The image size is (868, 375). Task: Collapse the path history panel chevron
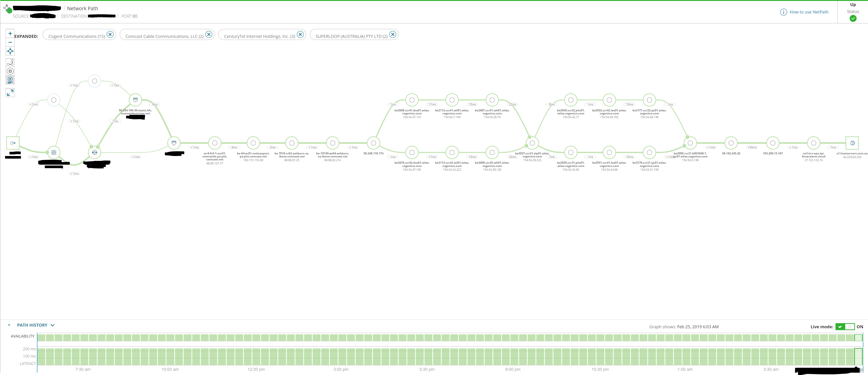coord(9,325)
